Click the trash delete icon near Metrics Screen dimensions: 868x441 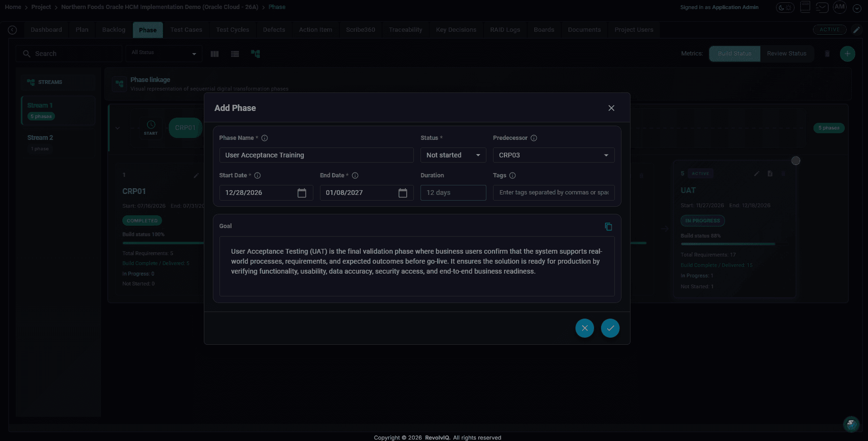pyautogui.click(x=827, y=54)
